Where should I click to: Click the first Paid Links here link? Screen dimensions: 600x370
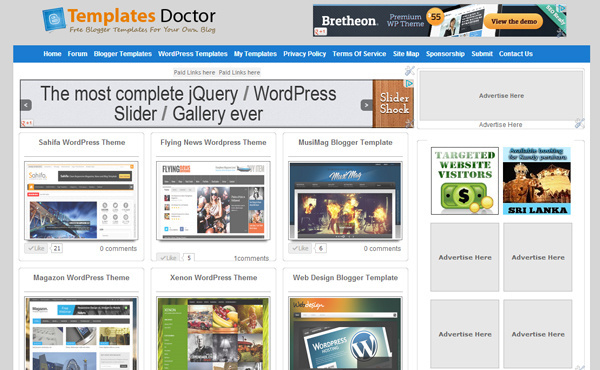(194, 72)
